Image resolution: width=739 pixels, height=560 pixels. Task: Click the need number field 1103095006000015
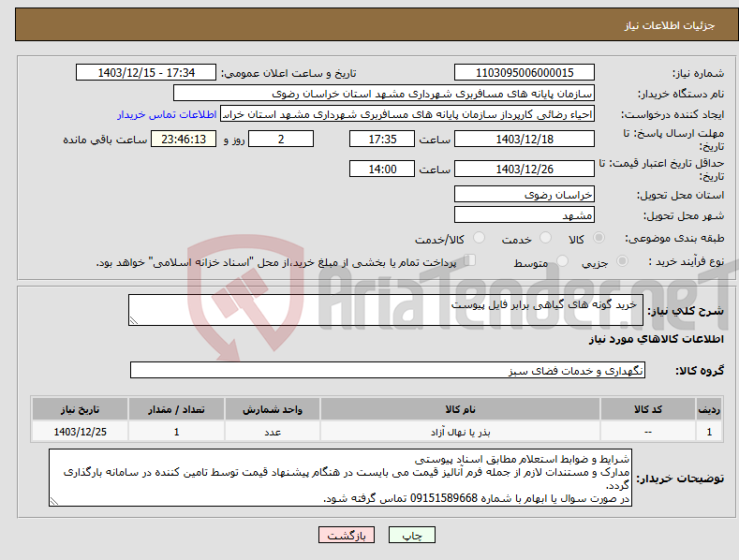[x=525, y=73]
